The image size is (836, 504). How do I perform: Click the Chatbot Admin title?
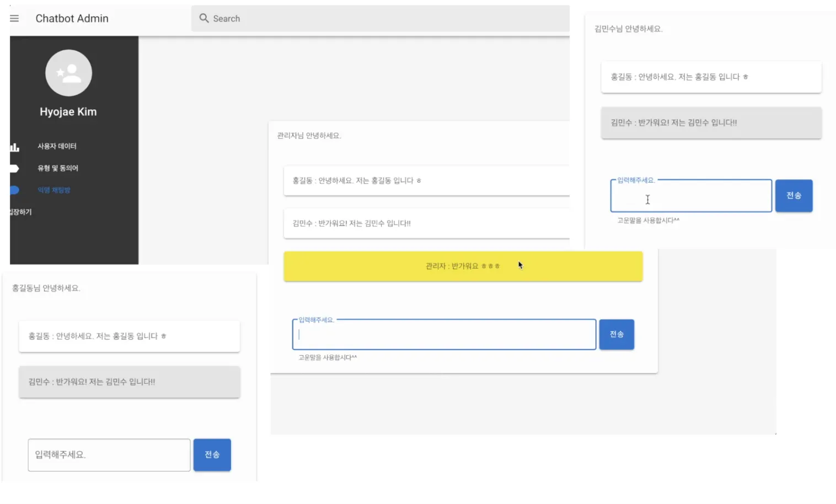pos(72,18)
